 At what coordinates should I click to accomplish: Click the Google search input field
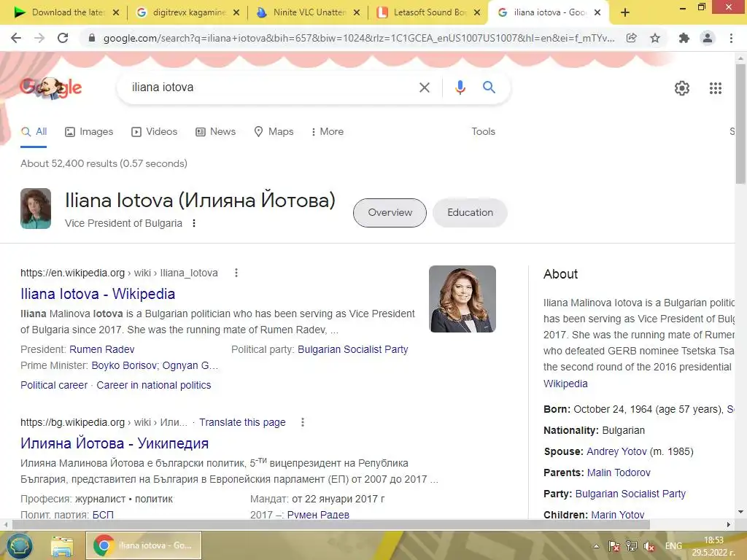pos(271,87)
